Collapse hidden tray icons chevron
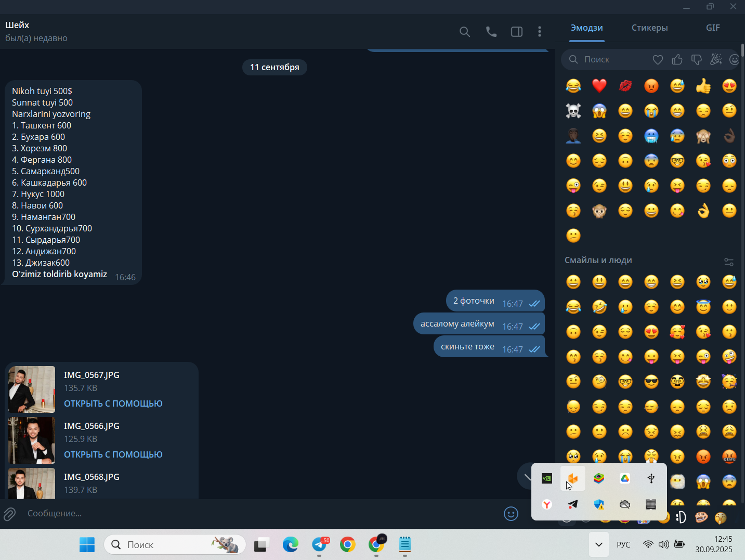The image size is (745, 560). (599, 544)
